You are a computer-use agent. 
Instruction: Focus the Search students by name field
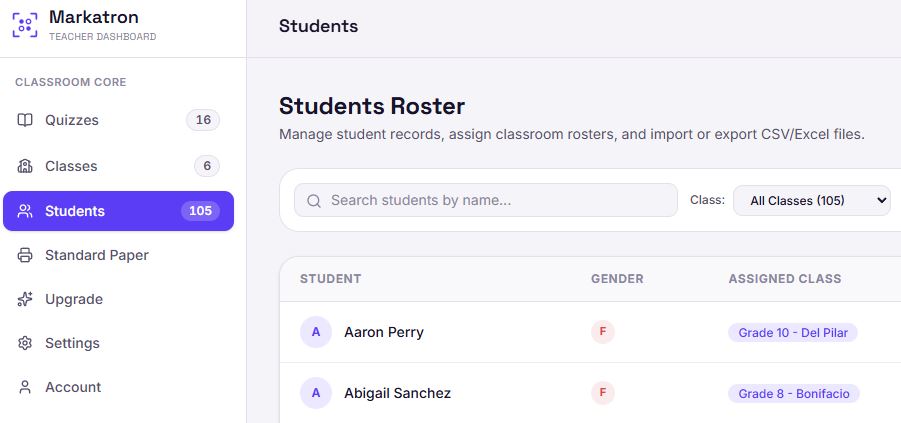click(x=486, y=201)
